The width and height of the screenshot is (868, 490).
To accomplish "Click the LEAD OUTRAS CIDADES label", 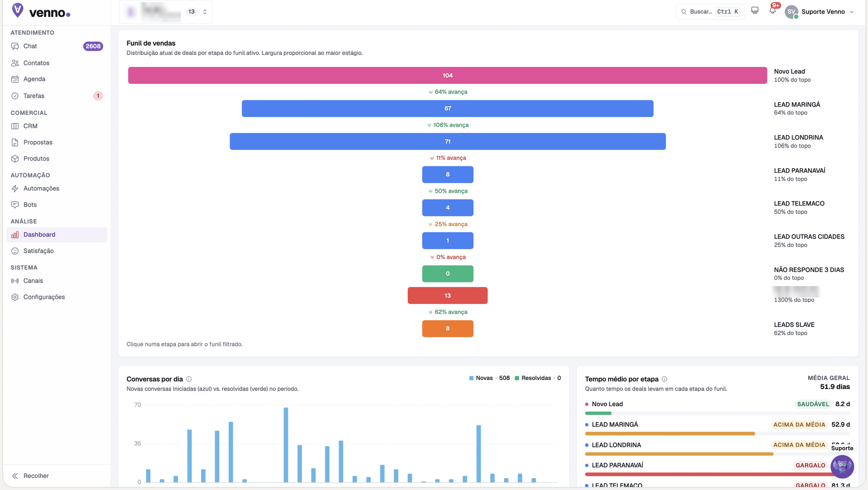I will tap(809, 237).
